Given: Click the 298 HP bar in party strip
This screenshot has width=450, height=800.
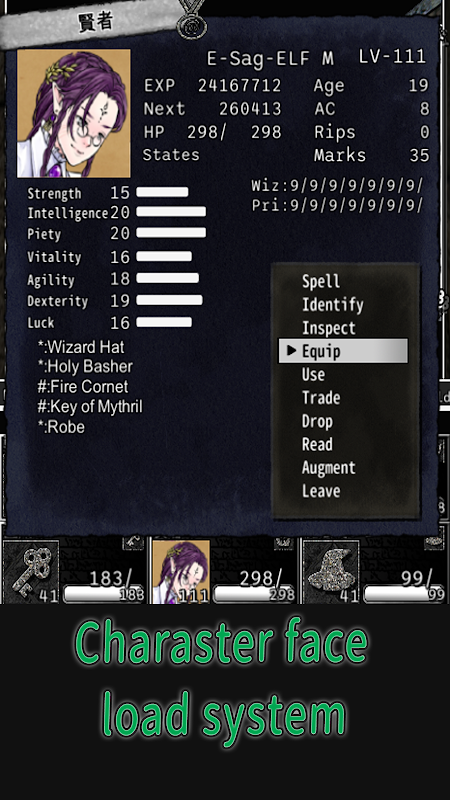Looking at the screenshot, I should 254,594.
